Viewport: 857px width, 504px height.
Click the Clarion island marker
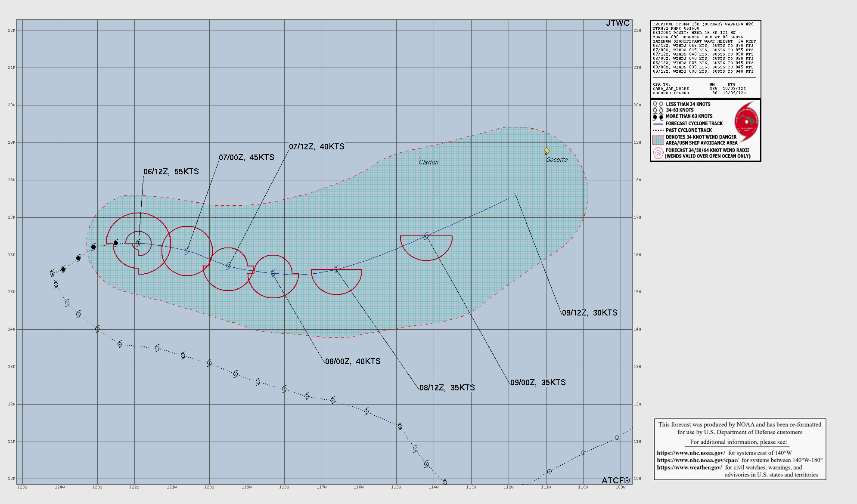click(x=418, y=158)
